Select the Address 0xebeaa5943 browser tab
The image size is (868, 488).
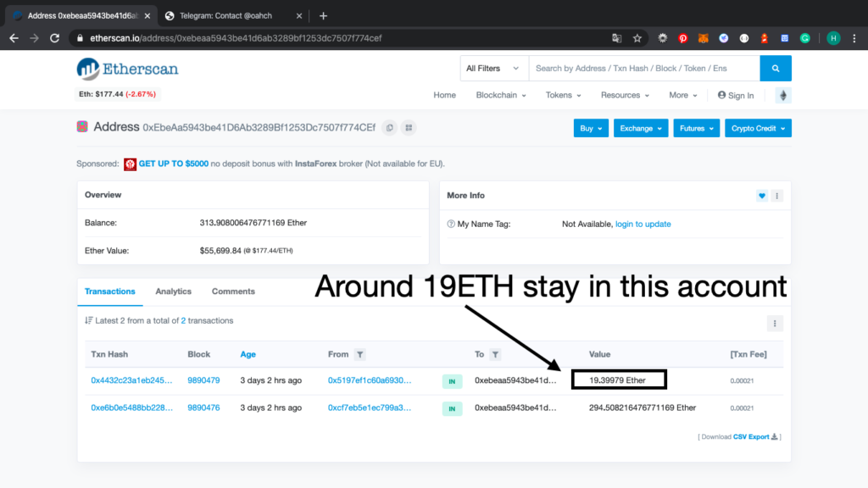(x=82, y=16)
